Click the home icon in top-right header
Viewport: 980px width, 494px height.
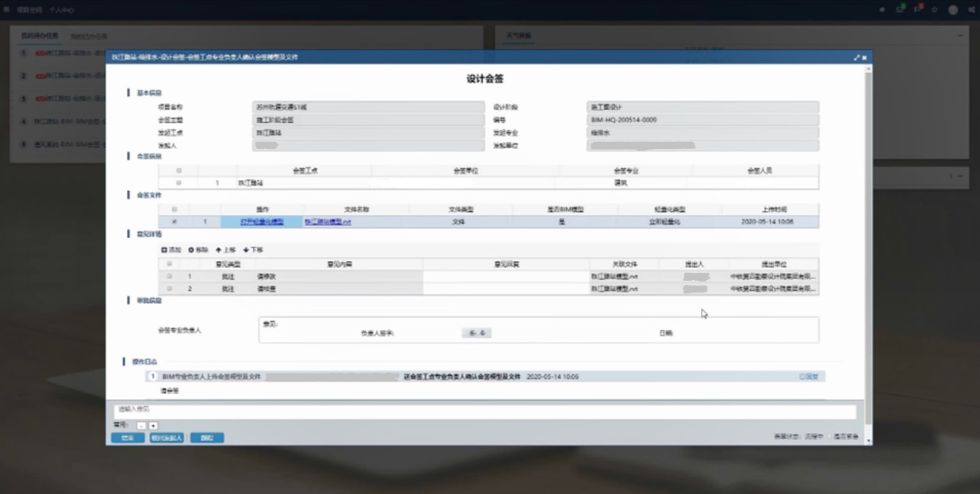(x=882, y=10)
